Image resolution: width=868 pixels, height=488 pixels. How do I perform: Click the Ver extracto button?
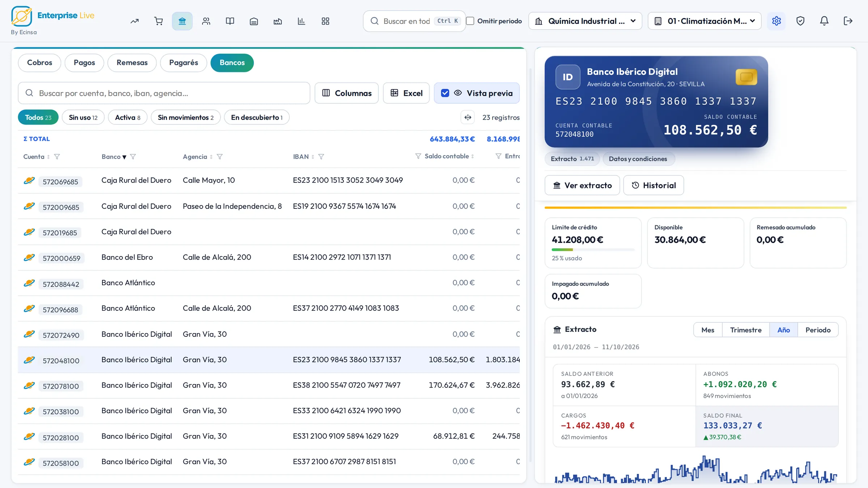pos(582,185)
